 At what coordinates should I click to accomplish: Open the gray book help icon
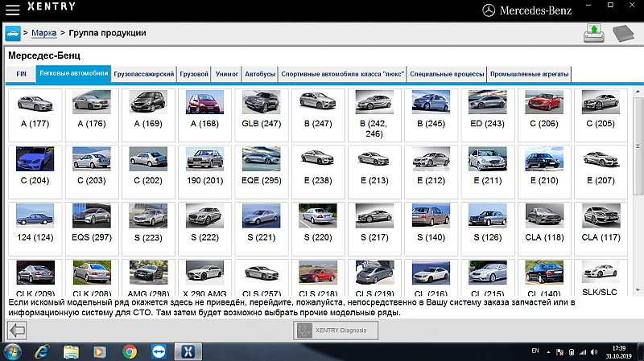(623, 33)
